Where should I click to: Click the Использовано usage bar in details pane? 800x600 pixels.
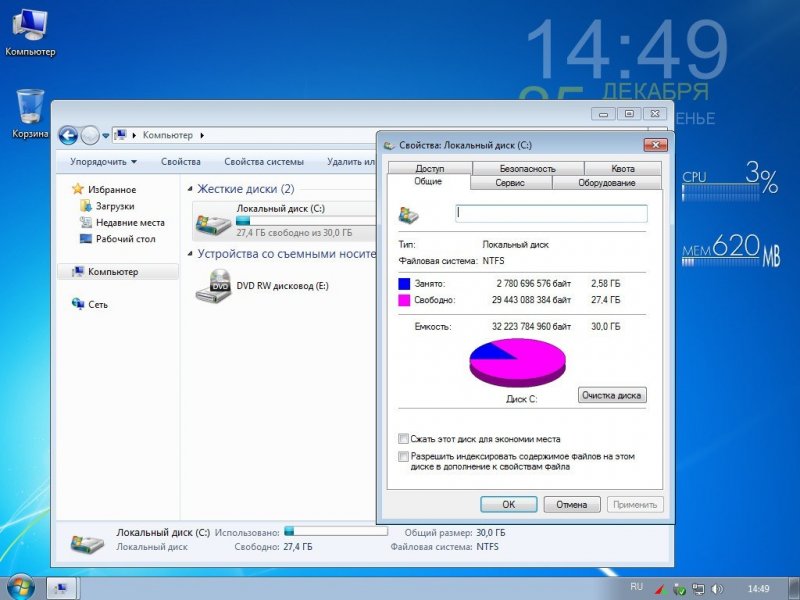point(336,532)
